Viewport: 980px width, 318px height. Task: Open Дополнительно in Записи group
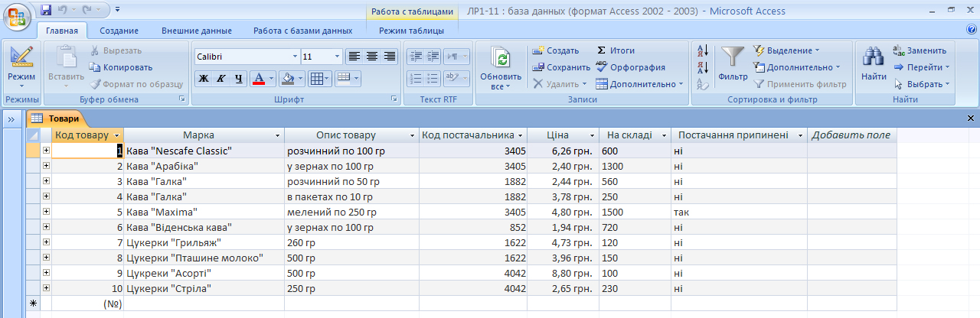pos(639,84)
